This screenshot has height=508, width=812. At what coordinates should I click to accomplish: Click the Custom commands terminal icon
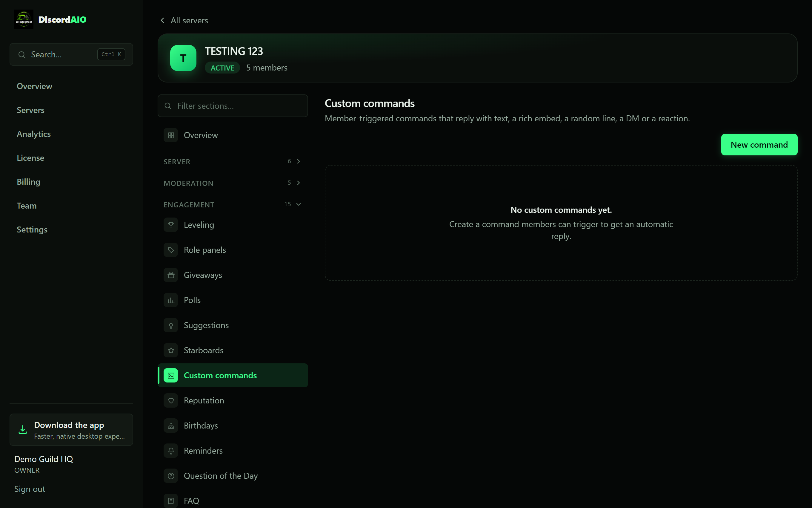171,375
